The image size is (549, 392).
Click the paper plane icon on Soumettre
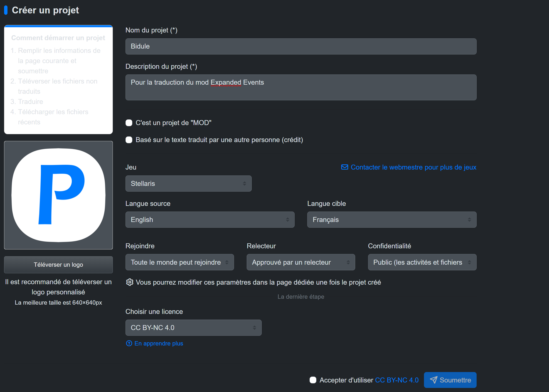(433, 380)
